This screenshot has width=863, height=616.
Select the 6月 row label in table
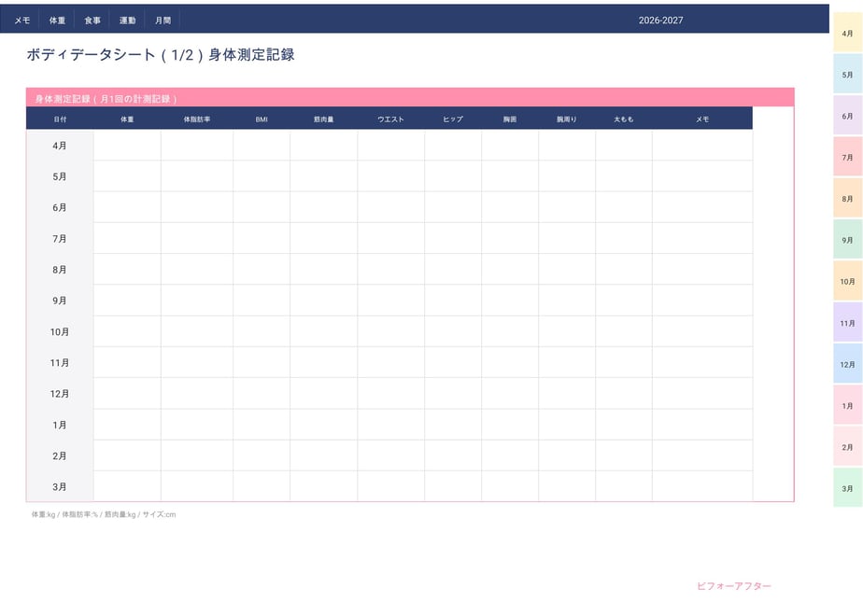click(x=60, y=207)
